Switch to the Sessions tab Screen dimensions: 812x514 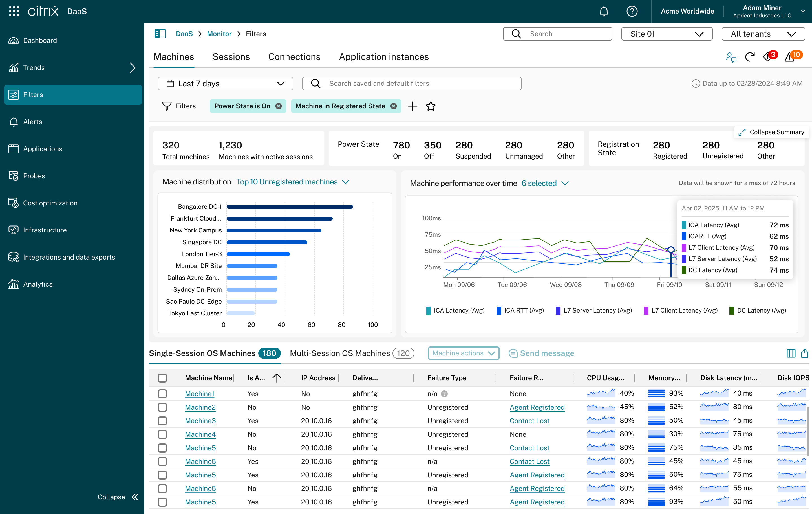coord(231,57)
